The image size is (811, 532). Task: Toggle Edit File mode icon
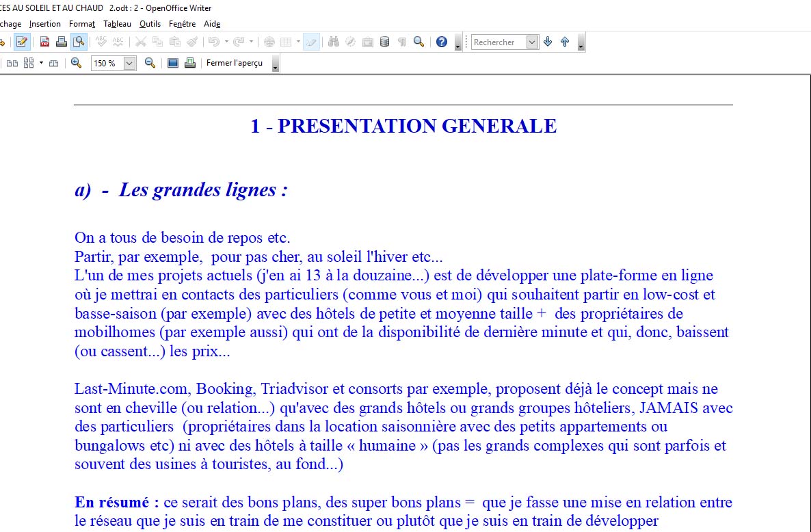[22, 42]
